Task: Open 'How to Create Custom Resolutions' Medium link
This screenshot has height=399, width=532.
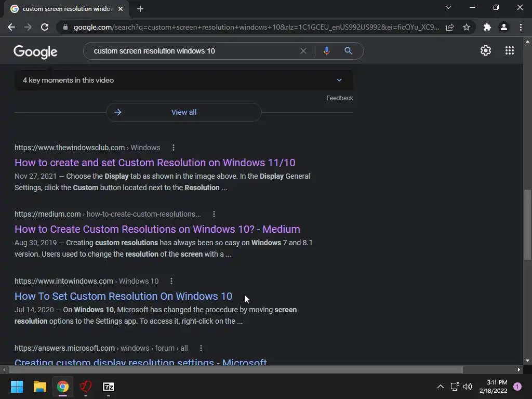Action: pyautogui.click(x=157, y=229)
